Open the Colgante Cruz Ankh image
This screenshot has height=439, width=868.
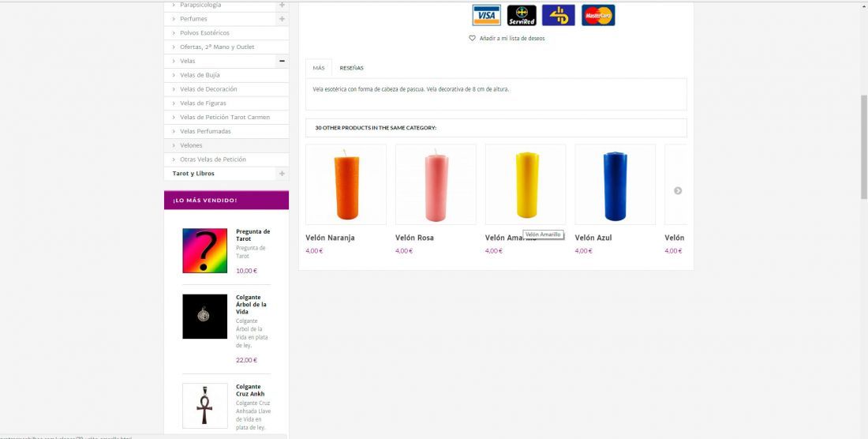click(x=204, y=405)
